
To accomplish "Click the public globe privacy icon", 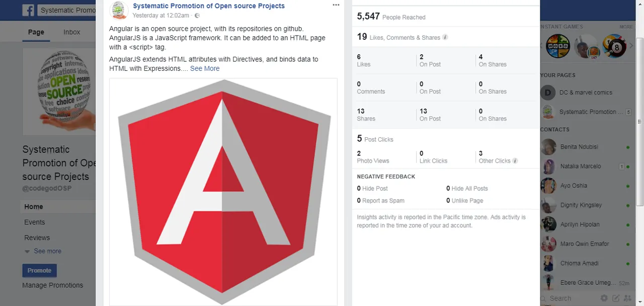I will coord(197,16).
